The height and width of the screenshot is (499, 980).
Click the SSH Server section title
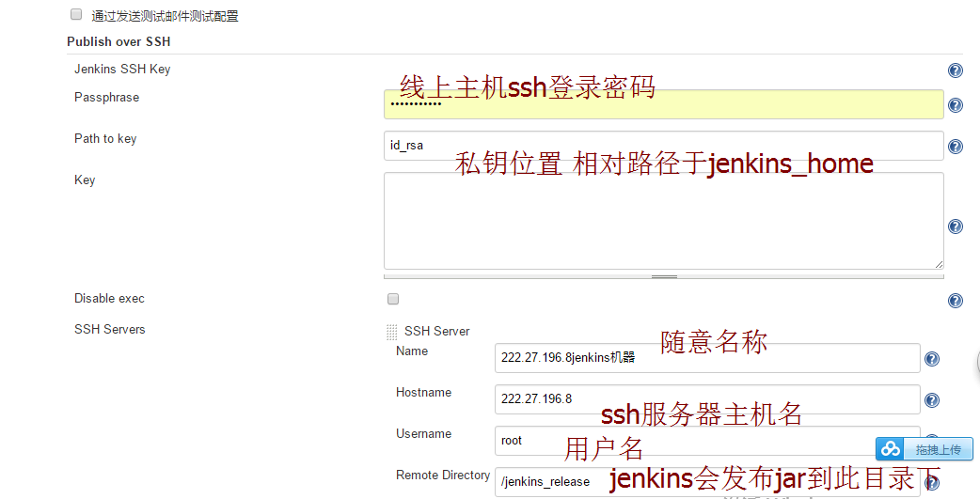[x=437, y=331]
